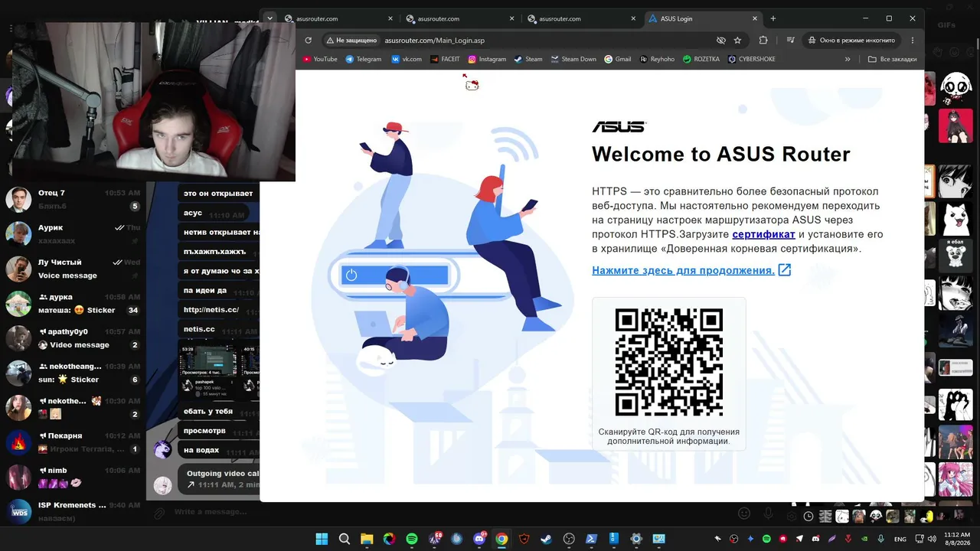This screenshot has height=551, width=980.
Task: Open the FACEIT bookmark
Action: [x=445, y=59]
